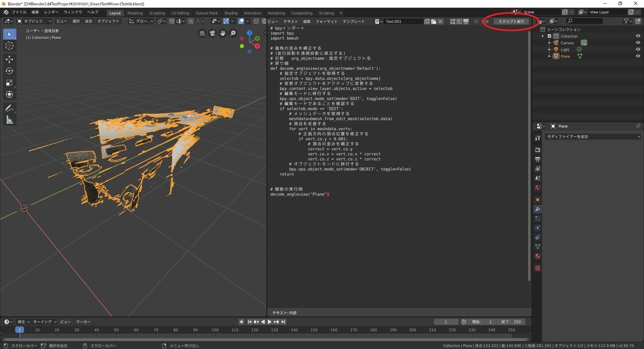Select the Select Box tool in viewport toolbar
The width and height of the screenshot is (644, 349).
pyautogui.click(x=9, y=34)
